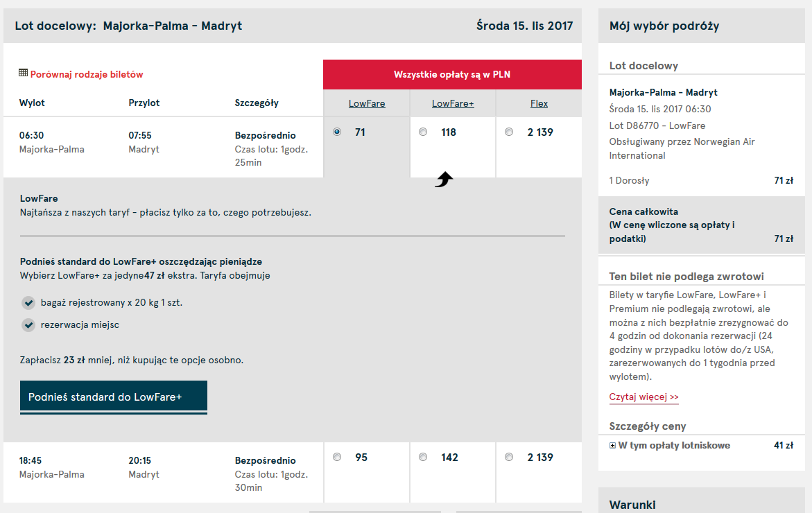Follow the Czytaj więcej link

(643, 397)
